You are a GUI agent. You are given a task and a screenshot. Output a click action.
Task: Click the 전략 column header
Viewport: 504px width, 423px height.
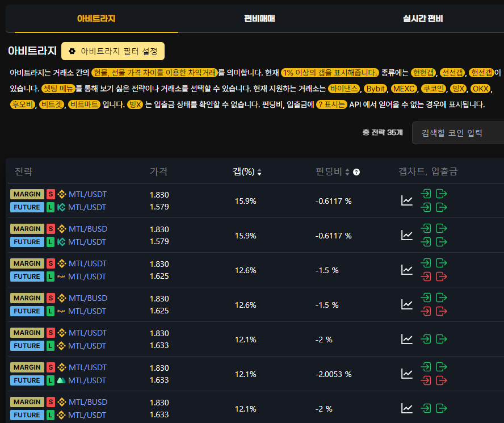tap(23, 172)
